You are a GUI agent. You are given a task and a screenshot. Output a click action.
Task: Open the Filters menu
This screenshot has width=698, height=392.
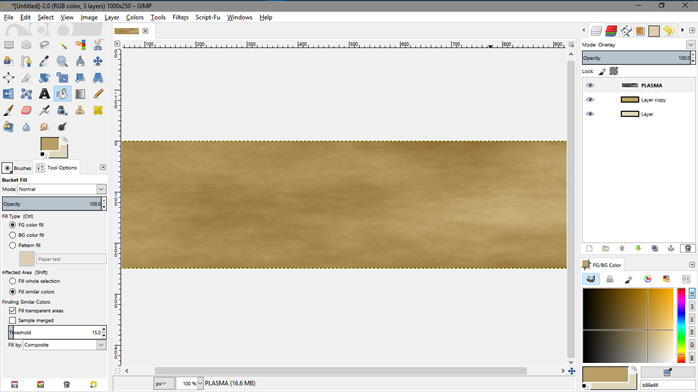pyautogui.click(x=180, y=17)
